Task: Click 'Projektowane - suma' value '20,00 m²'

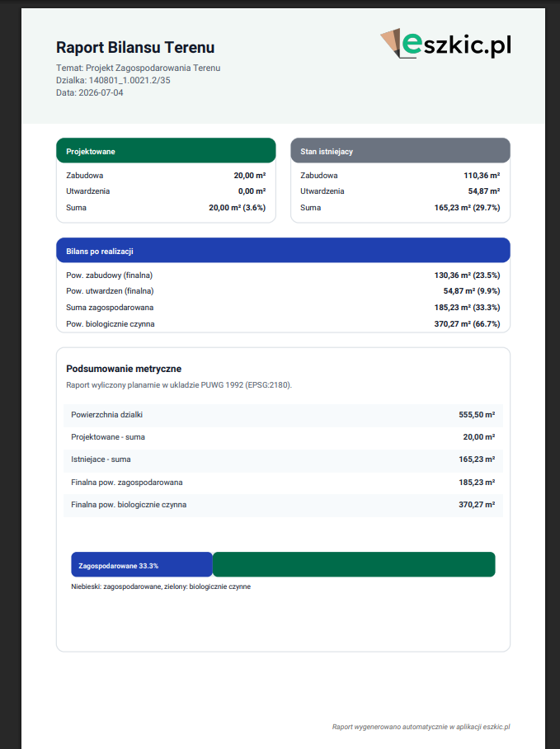Action: (x=479, y=437)
